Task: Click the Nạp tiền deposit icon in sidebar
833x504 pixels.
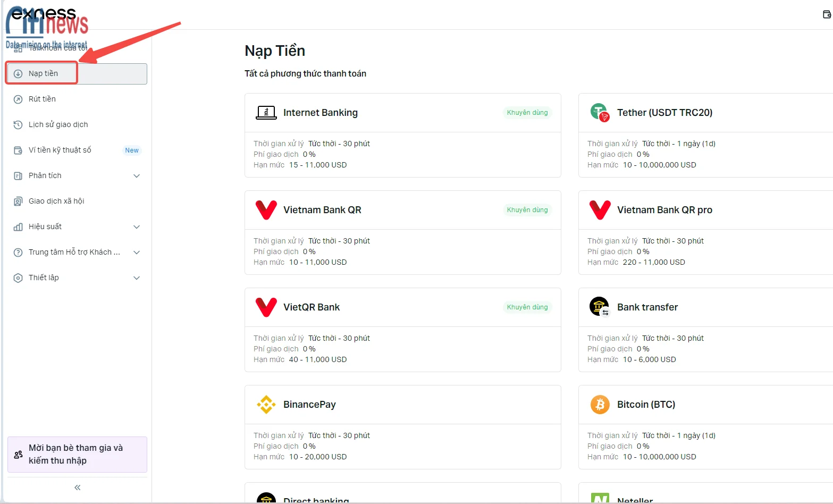Action: (x=18, y=74)
